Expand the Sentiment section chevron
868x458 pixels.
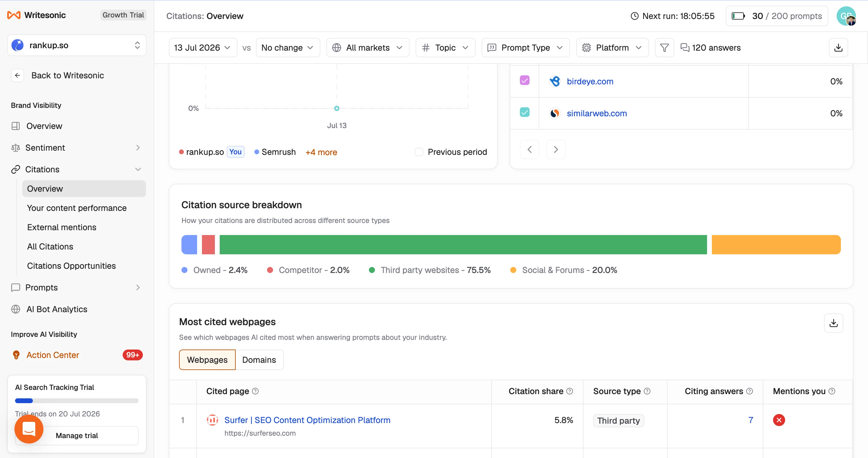(x=138, y=148)
